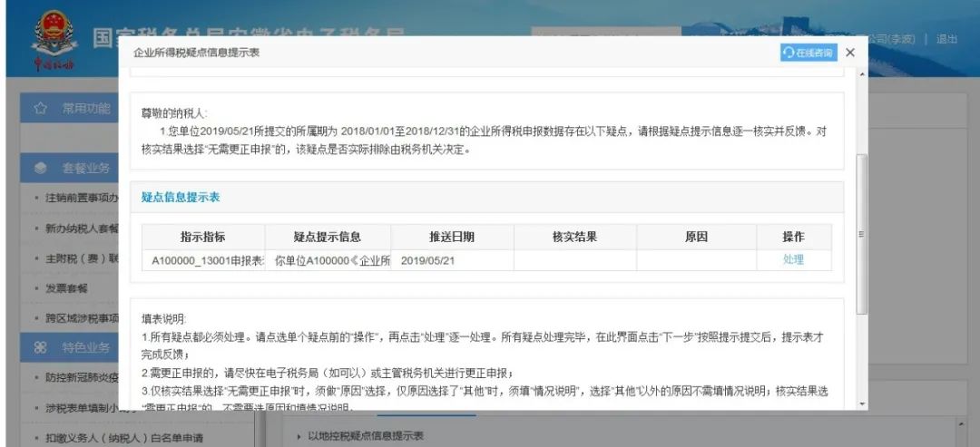Click the layers icon beside 套餐业务
Image resolution: width=980 pixels, height=447 pixels.
click(x=40, y=168)
